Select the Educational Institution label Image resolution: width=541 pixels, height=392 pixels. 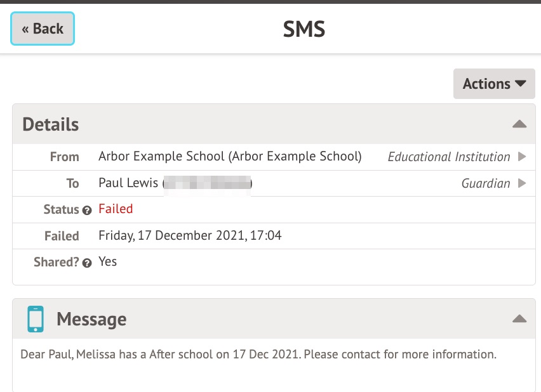[448, 157]
